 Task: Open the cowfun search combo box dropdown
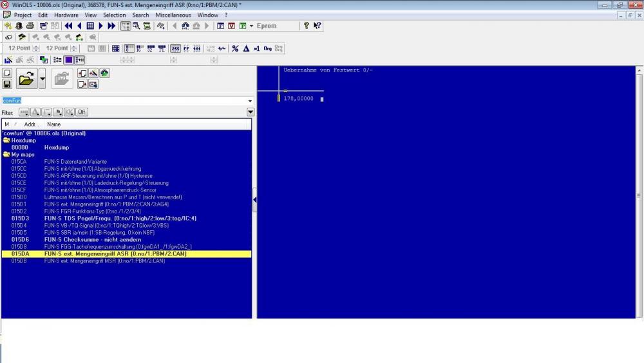[250, 101]
